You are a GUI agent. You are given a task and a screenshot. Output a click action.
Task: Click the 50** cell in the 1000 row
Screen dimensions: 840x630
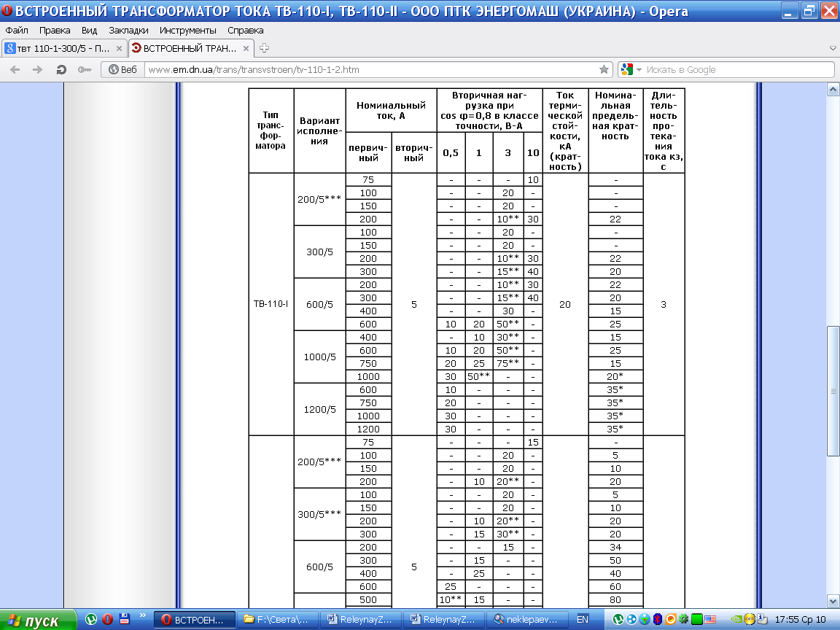point(479,376)
